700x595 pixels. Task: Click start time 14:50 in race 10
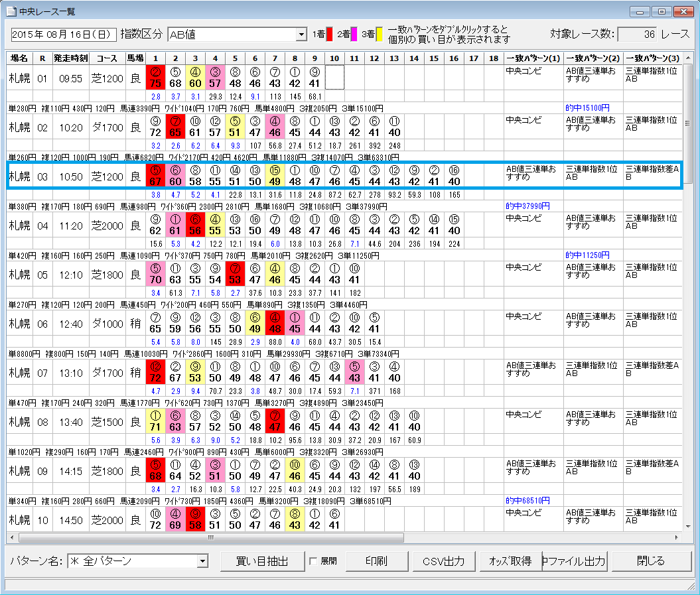(70, 521)
